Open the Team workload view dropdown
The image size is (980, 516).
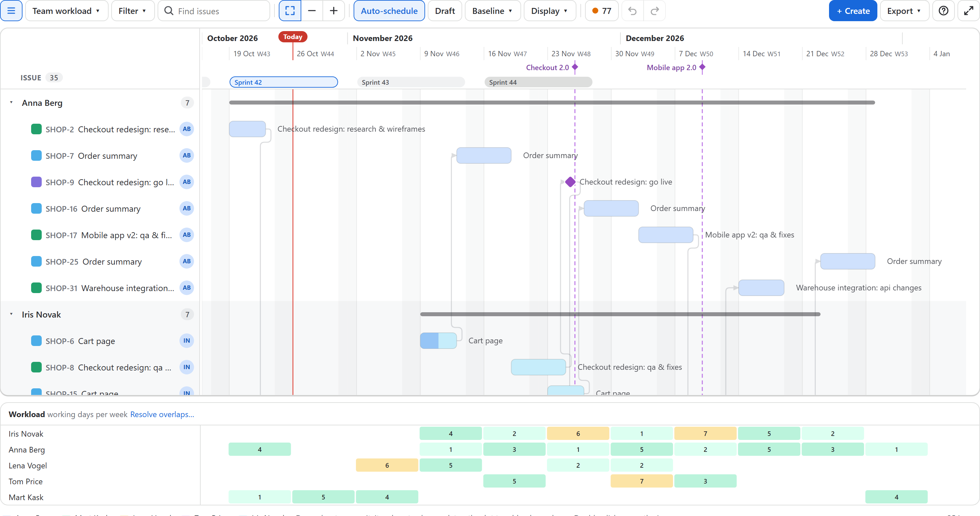click(67, 11)
